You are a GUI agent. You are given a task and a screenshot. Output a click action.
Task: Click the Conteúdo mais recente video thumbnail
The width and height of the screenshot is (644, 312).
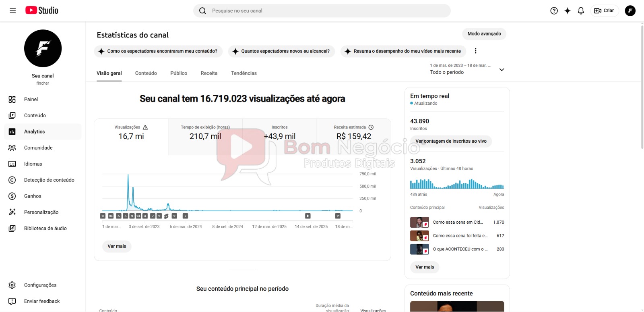pos(457,306)
